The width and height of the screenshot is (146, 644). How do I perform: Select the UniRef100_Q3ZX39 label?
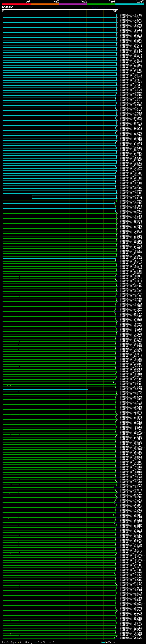131,294
